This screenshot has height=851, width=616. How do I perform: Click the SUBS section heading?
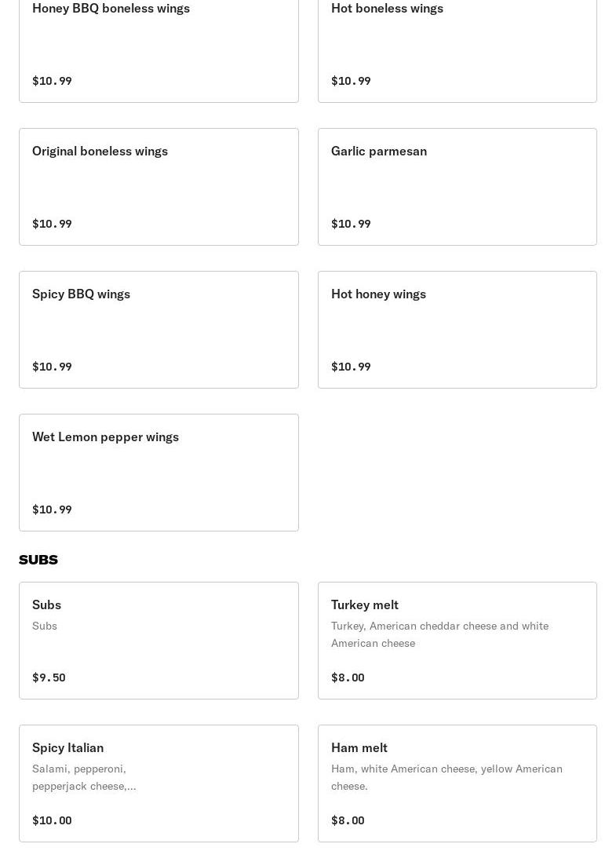[x=38, y=560]
